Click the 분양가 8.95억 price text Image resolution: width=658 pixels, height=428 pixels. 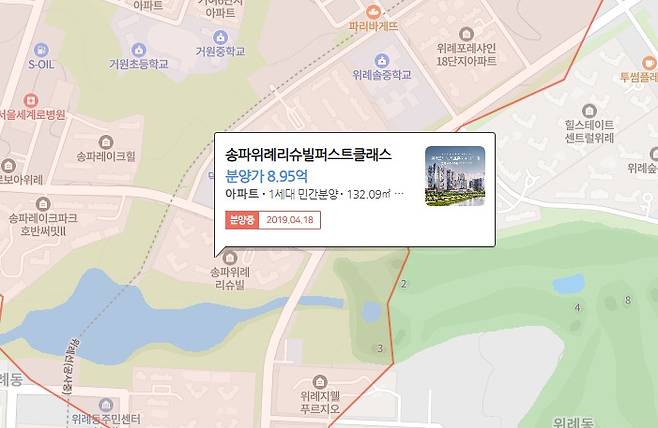[x=266, y=176]
